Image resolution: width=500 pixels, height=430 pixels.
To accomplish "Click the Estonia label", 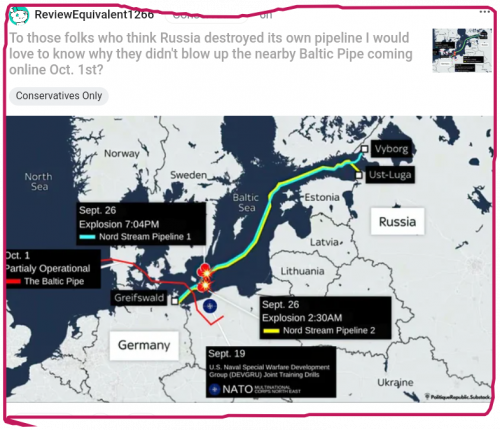I will click(322, 197).
